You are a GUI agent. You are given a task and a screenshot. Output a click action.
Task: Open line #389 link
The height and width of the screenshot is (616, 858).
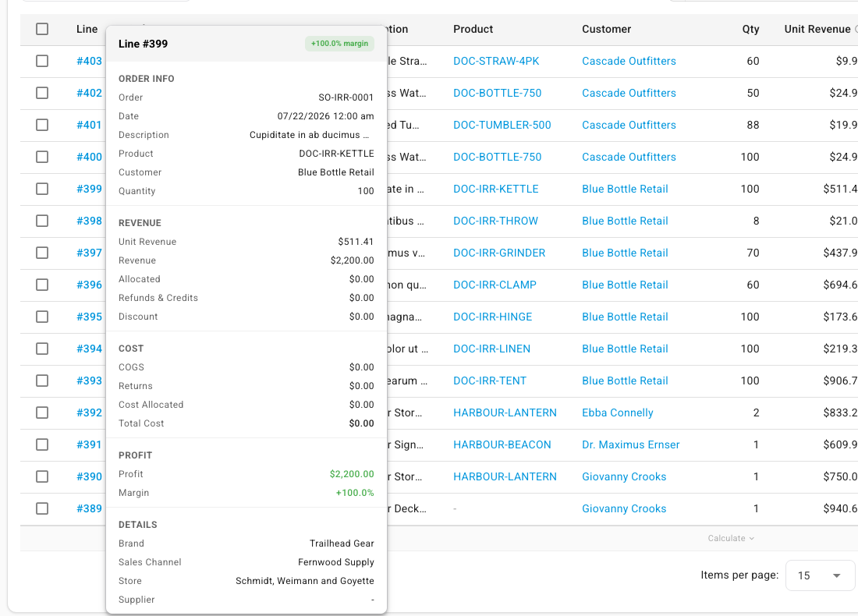point(89,508)
